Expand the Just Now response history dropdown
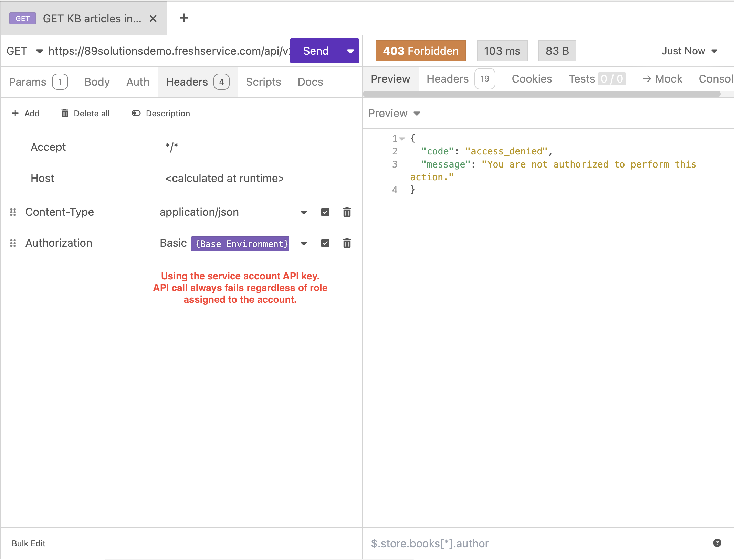 pyautogui.click(x=690, y=51)
